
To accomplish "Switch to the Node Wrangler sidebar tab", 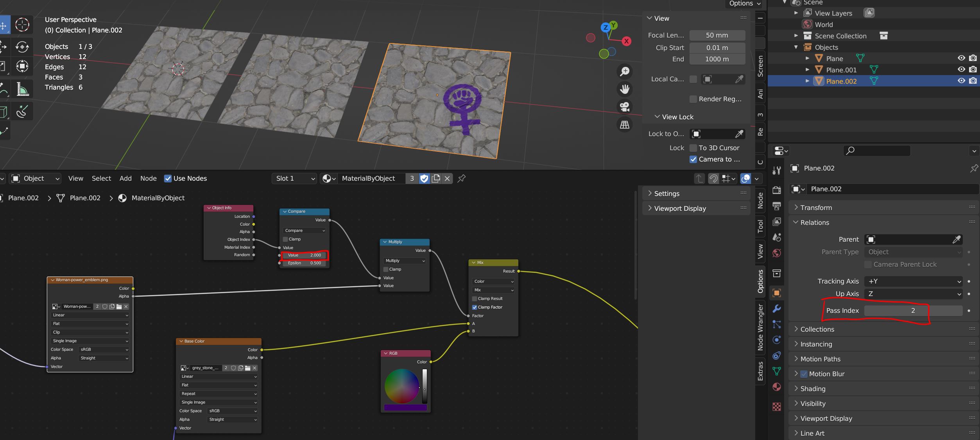I will click(x=760, y=327).
